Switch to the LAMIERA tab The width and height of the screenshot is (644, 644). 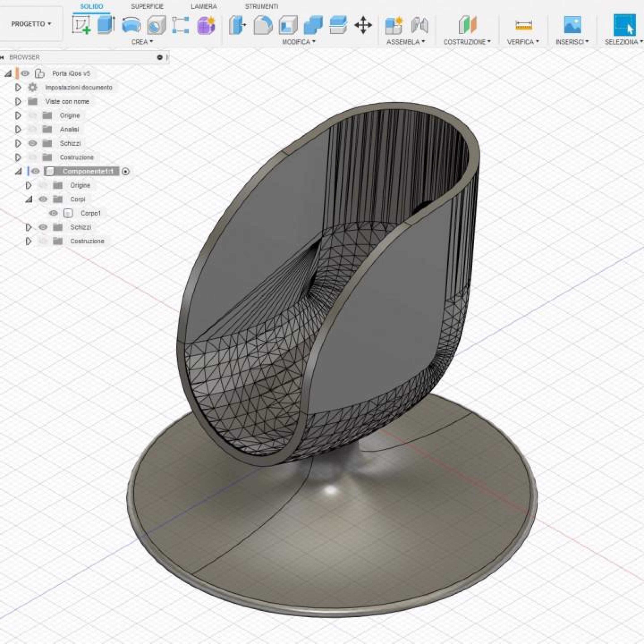[x=204, y=6]
